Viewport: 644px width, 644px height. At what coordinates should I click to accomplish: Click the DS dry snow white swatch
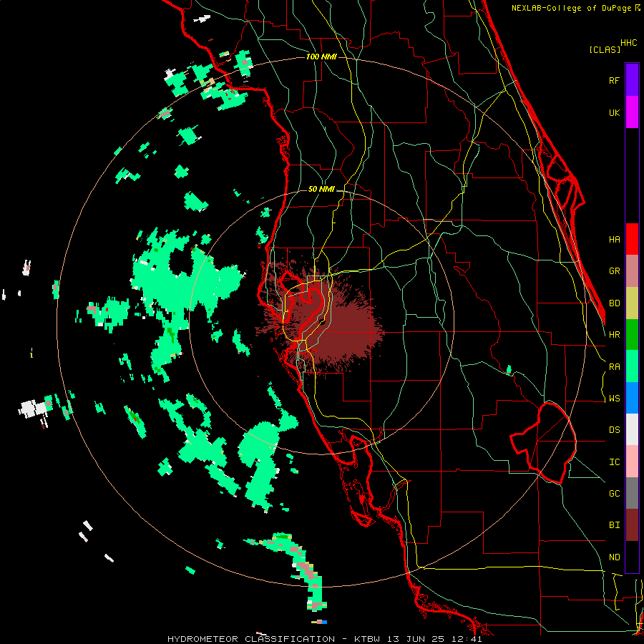click(x=632, y=429)
